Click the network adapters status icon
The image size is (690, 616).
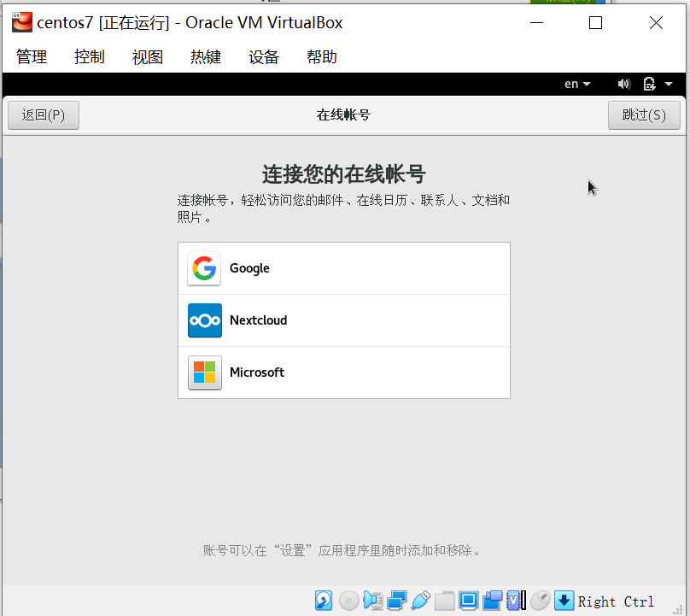396,601
